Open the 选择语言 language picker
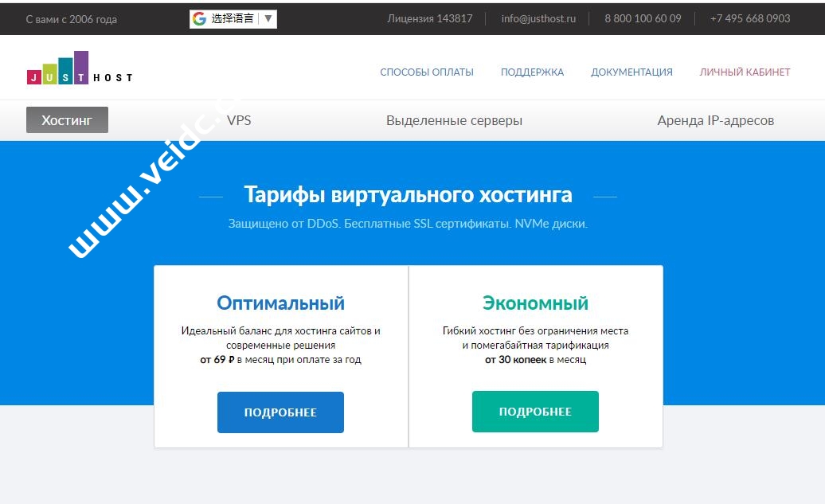Screen dimensions: 825x504 231,18
